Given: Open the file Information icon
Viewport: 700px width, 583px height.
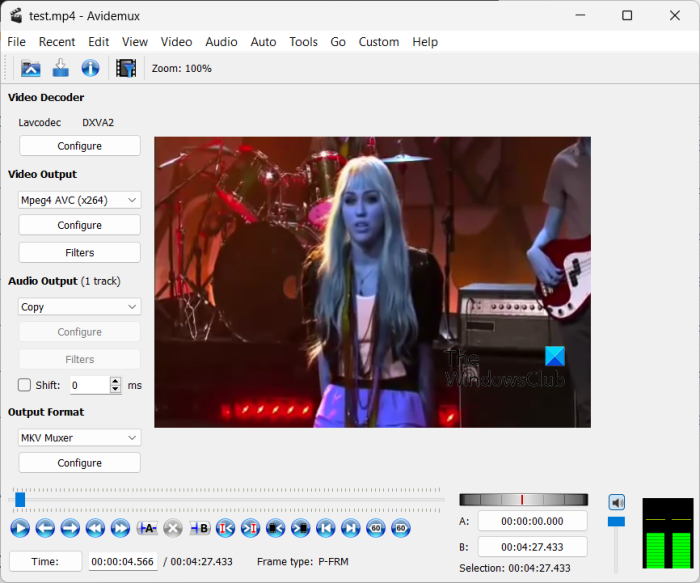Looking at the screenshot, I should tap(90, 68).
